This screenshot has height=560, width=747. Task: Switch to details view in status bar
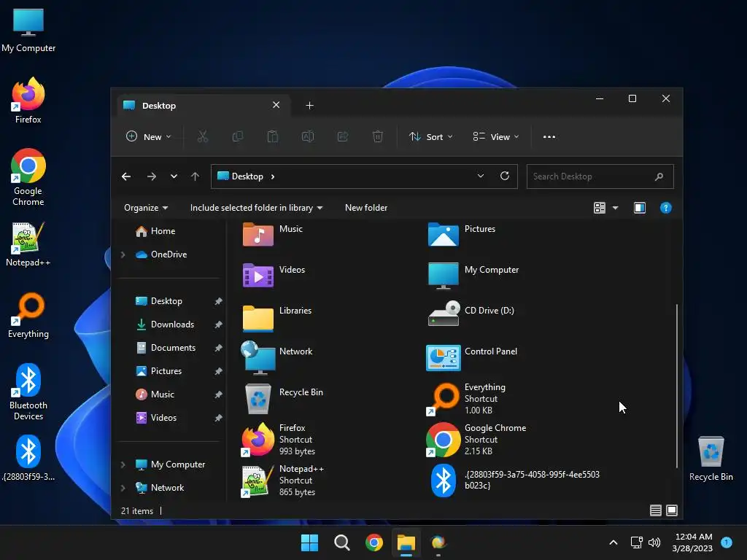(x=656, y=510)
